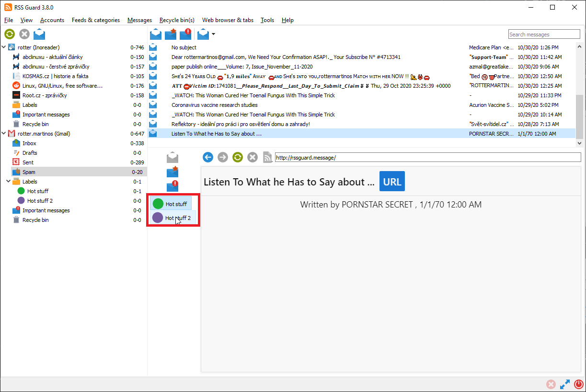Click the green update all feeds icon

[10, 34]
